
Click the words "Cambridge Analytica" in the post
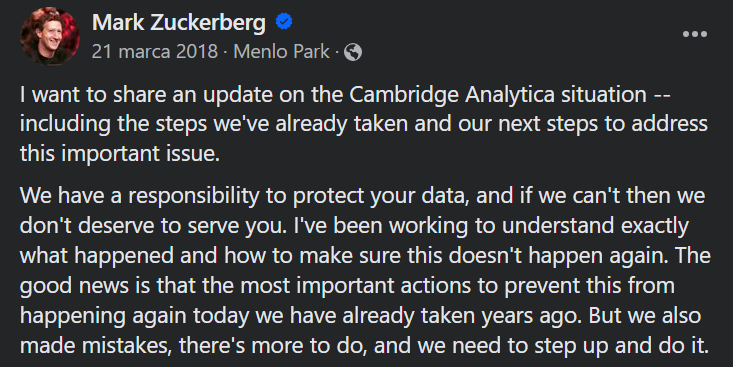452,95
